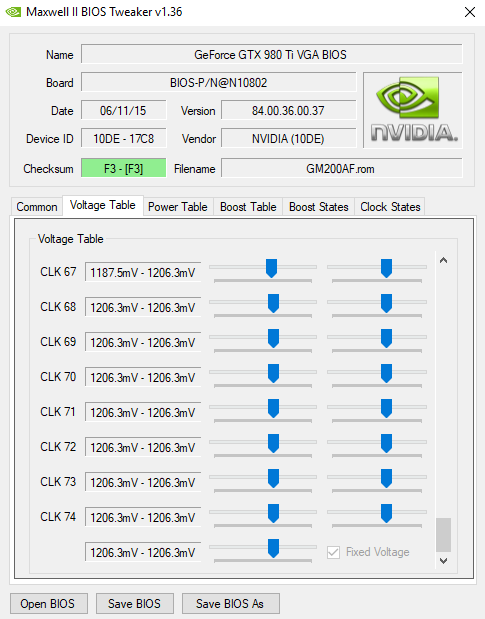Click the CLK 72 voltage value box
This screenshot has width=485, height=619.
pos(143,447)
